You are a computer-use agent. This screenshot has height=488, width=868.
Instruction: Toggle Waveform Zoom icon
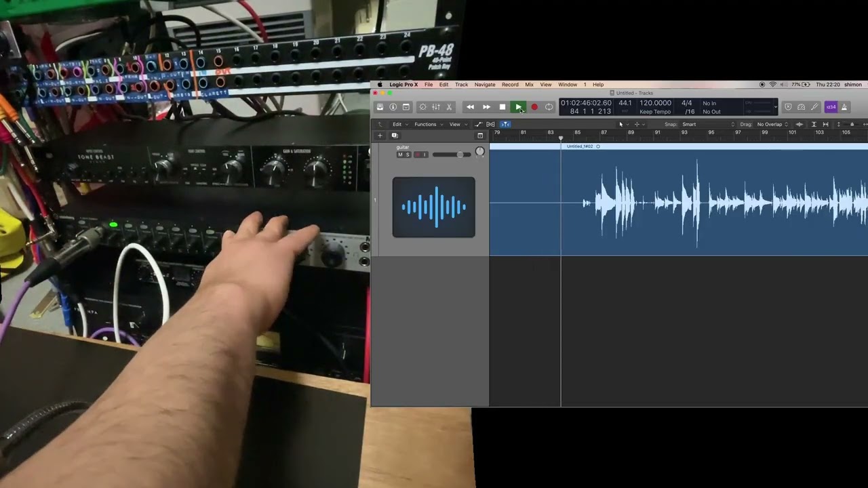tap(800, 124)
